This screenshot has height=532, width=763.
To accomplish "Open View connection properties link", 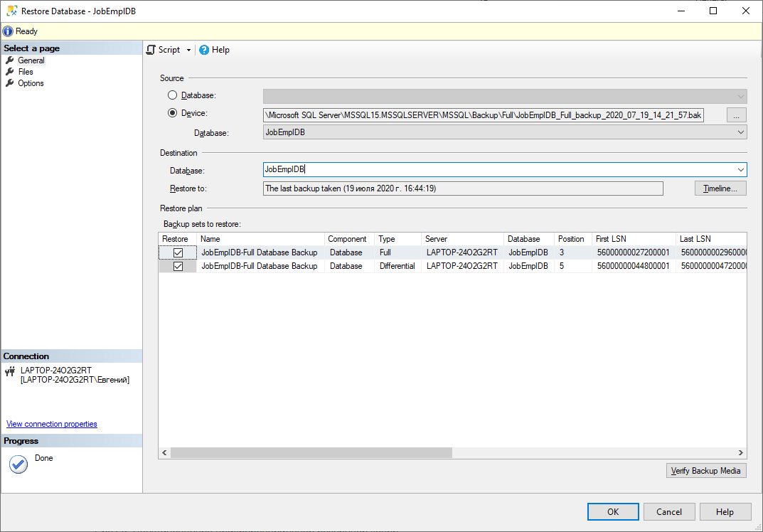I will pyautogui.click(x=51, y=423).
